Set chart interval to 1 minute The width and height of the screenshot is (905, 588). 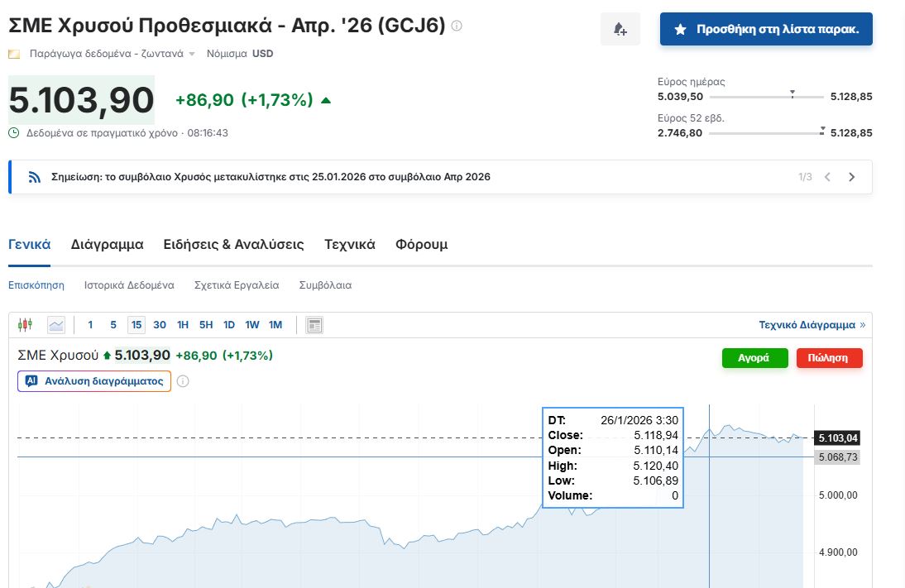[90, 325]
